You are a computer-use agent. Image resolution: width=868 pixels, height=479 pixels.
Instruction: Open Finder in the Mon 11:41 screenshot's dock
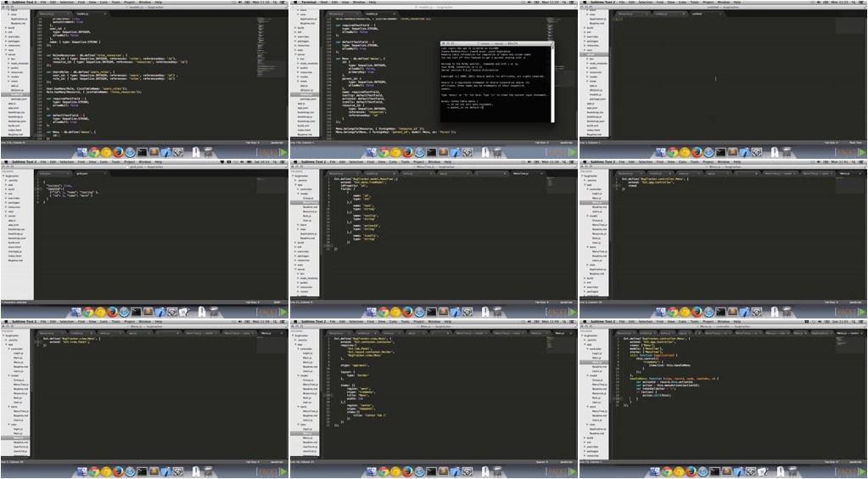coord(660,313)
